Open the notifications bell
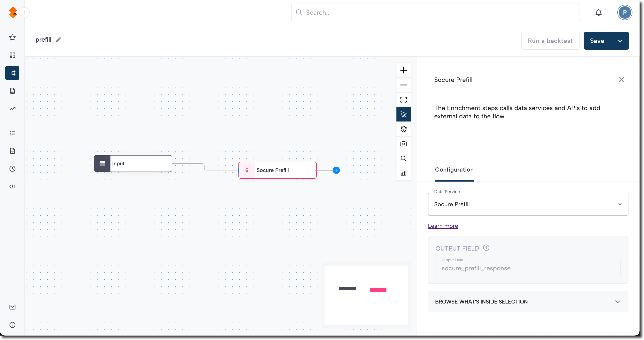 (598, 12)
